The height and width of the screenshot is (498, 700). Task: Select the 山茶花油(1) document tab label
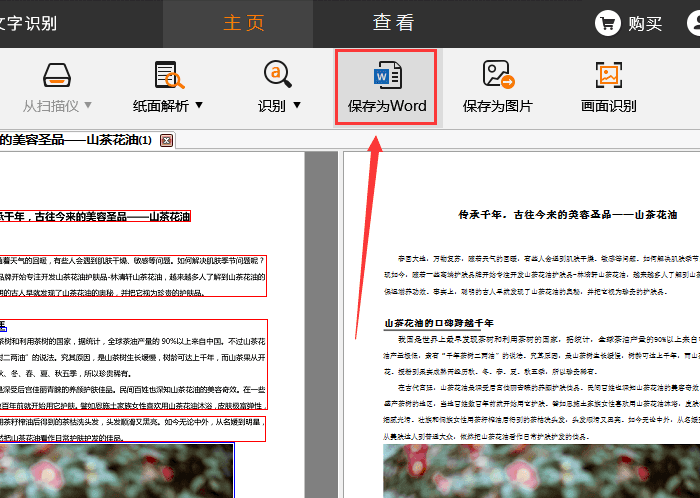point(75,140)
